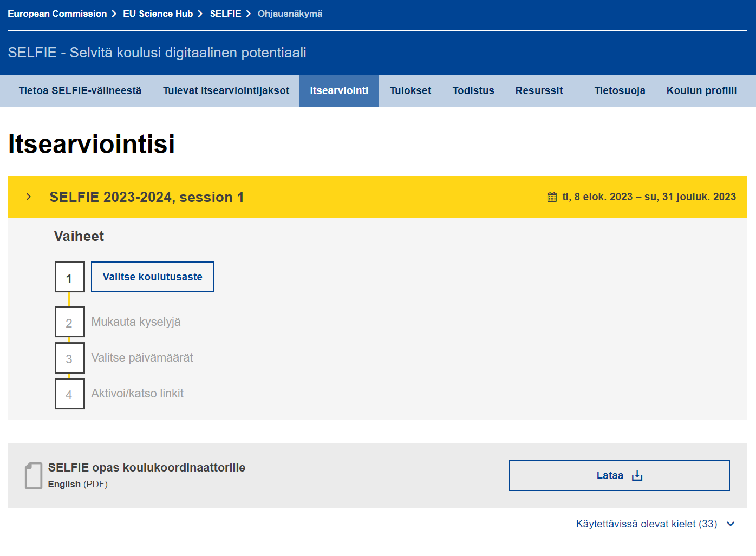Image resolution: width=756 pixels, height=556 pixels.
Task: Click the Vaiheet heading
Action: pyautogui.click(x=79, y=236)
